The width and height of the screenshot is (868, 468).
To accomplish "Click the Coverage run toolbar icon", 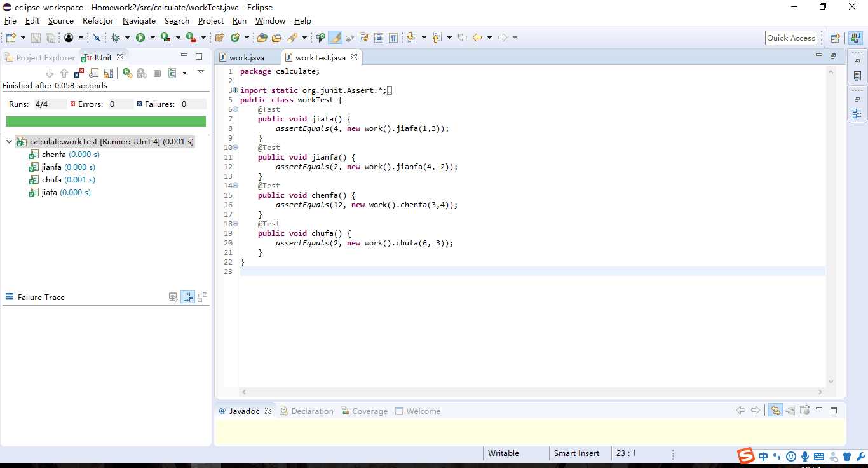I will 166,38.
